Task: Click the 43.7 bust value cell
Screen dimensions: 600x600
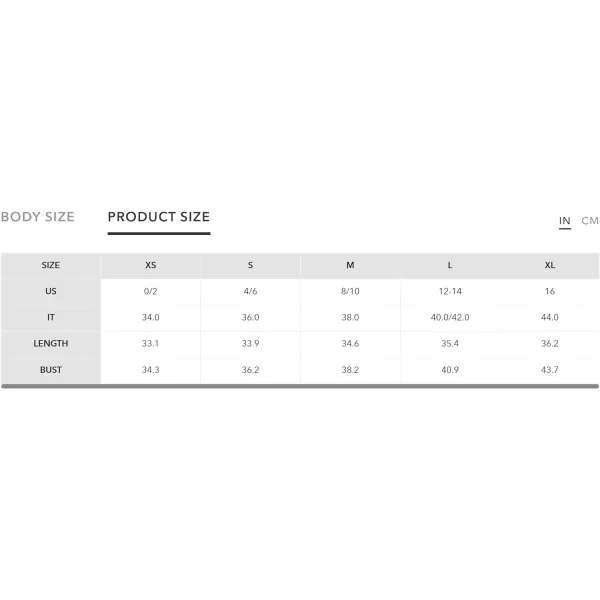Action: coord(550,370)
